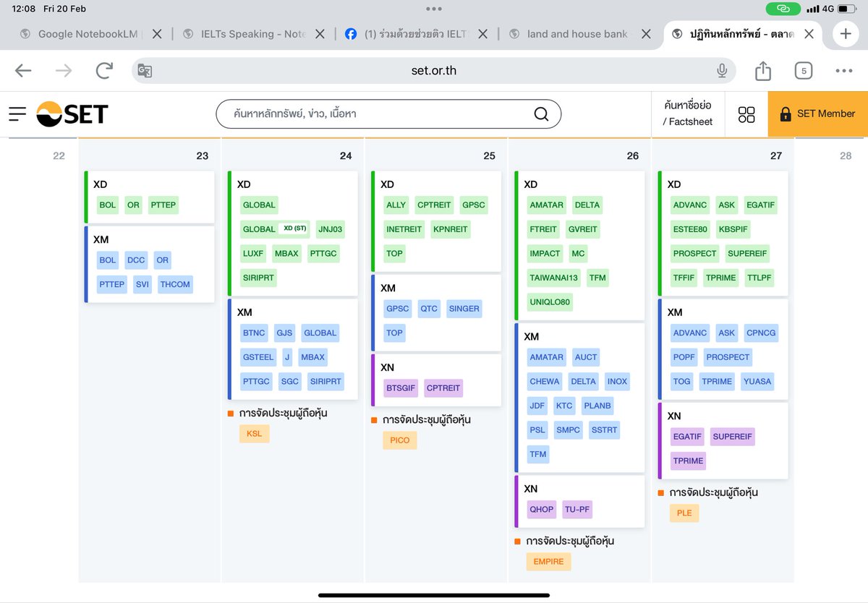Select TAIWANAI13 under XD on the 26th
Screen dimensions: 868x603
(x=555, y=278)
